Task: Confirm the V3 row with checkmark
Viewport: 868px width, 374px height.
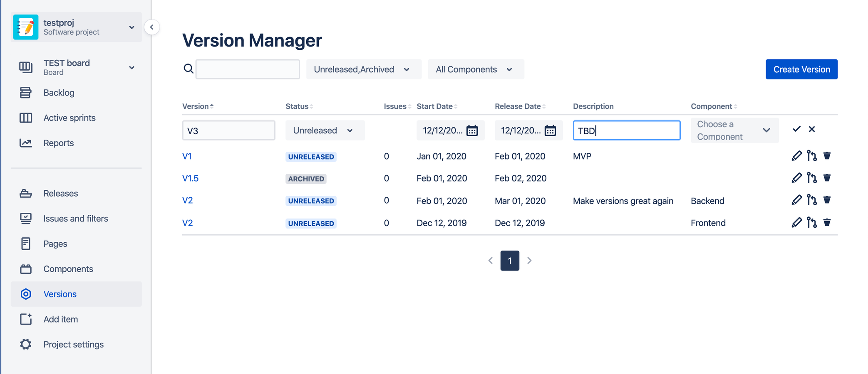Action: (796, 129)
